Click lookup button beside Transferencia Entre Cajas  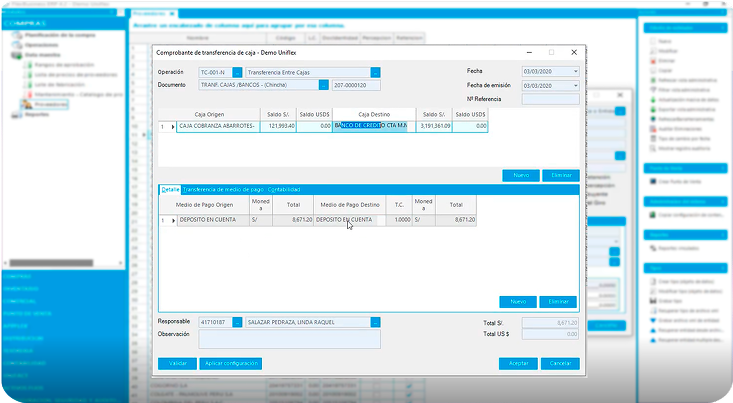(x=375, y=72)
